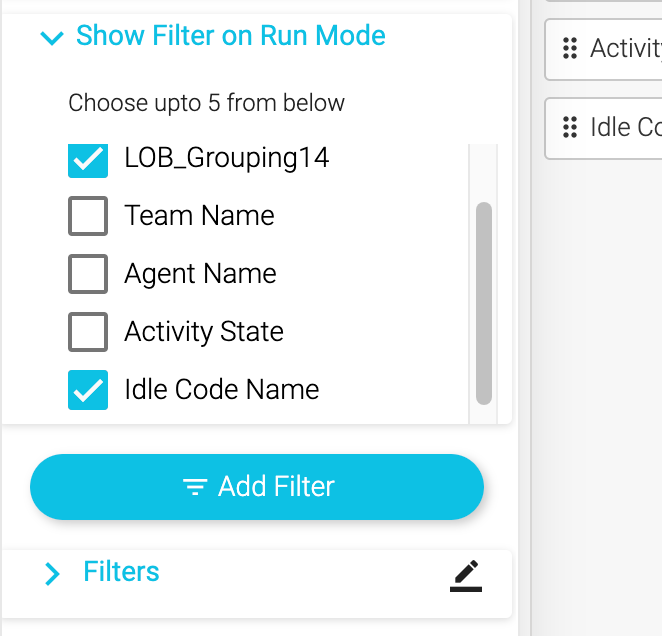Click the Team Name option label
This screenshot has width=662, height=636.
click(199, 216)
